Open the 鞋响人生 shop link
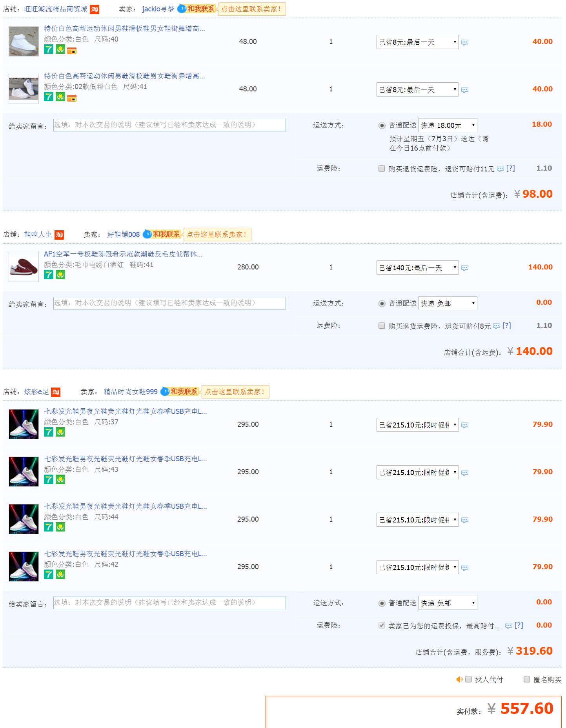The image size is (566, 728). coord(38,235)
